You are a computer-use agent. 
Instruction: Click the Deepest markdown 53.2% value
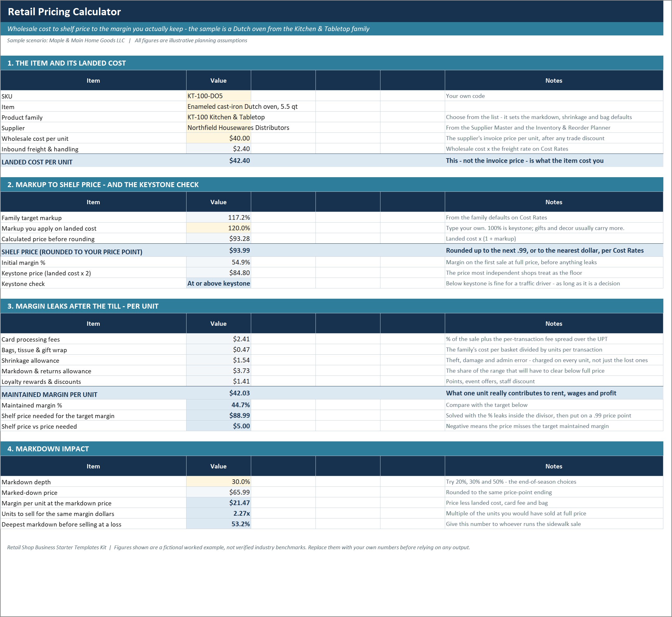(x=218, y=524)
